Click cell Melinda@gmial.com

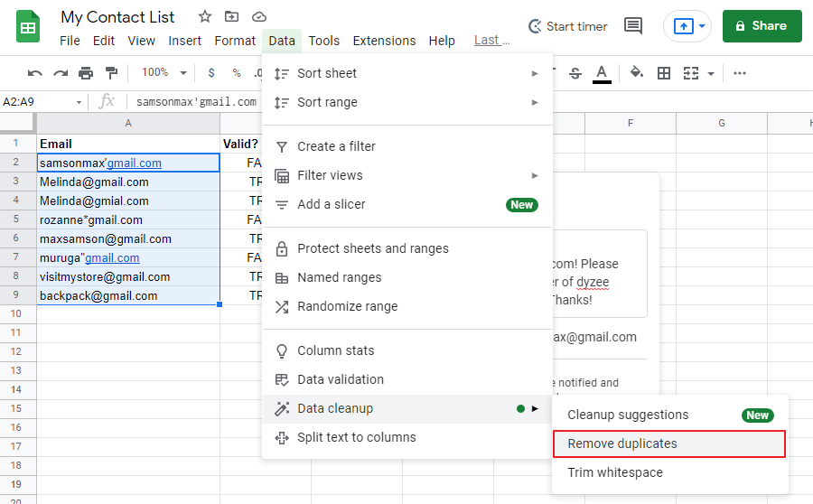[x=128, y=201]
